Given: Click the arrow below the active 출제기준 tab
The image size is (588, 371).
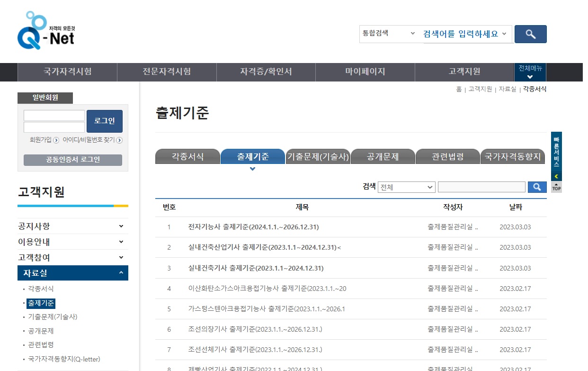Looking at the screenshot, I should click(x=252, y=169).
